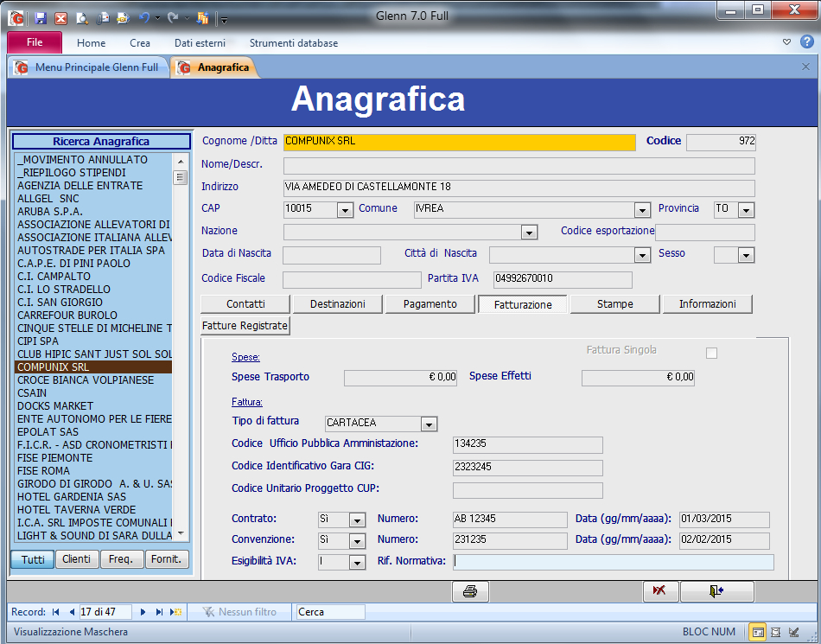
Task: Click the Glenn application logo icon
Action: pos(16,18)
